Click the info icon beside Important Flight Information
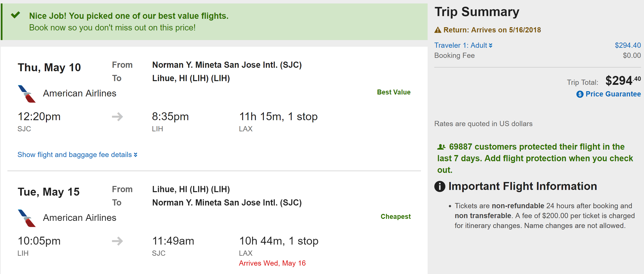 tap(440, 186)
